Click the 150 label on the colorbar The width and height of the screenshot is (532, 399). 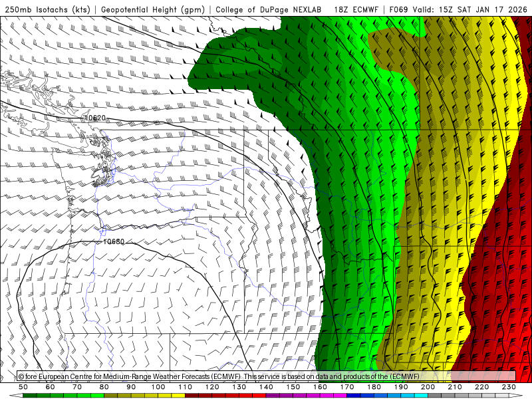click(293, 387)
